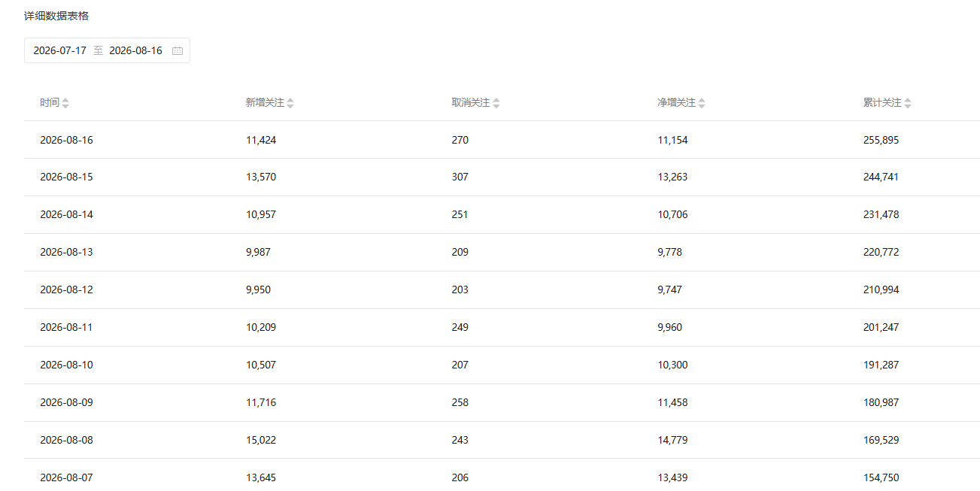This screenshot has height=491, width=980.
Task: Select the end date 2026-08-16 field
Action: [136, 50]
